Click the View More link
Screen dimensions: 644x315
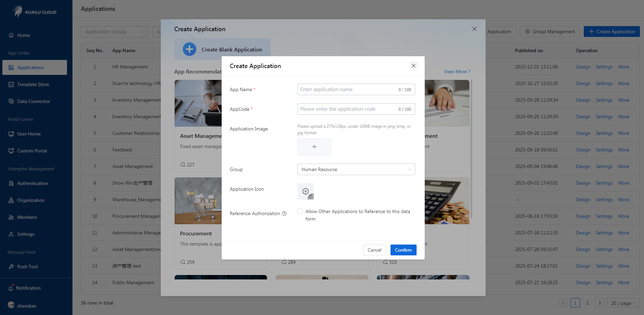457,71
